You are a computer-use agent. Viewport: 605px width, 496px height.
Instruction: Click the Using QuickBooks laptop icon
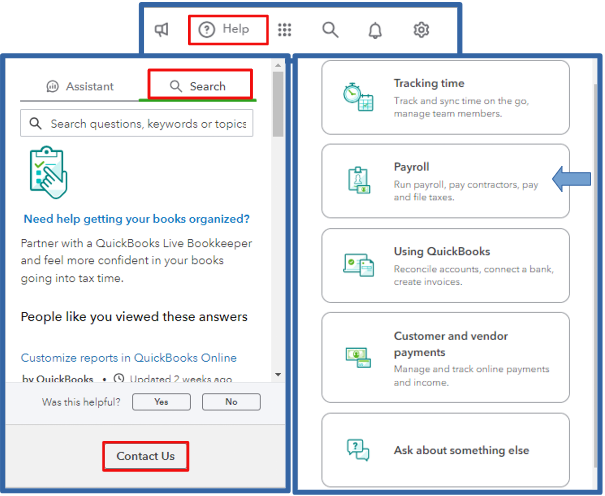tap(358, 265)
